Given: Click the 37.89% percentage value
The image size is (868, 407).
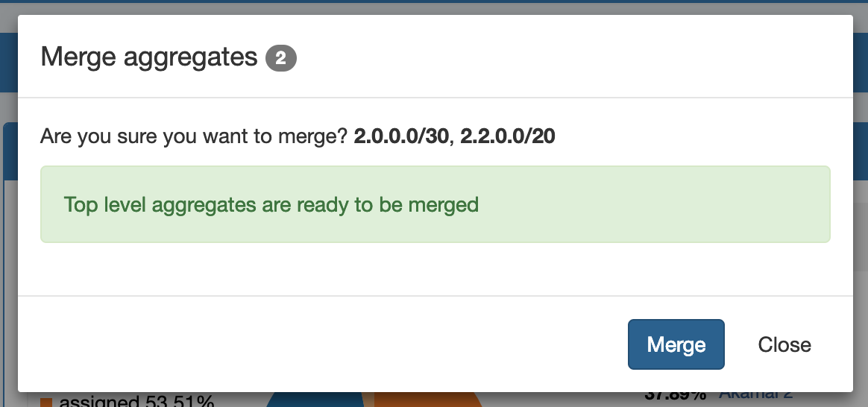Looking at the screenshot, I should pyautogui.click(x=676, y=396).
